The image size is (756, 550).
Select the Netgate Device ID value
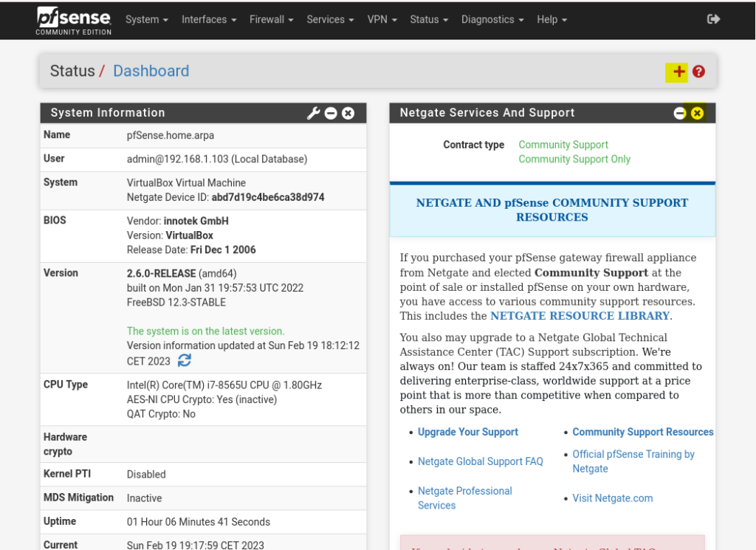tap(267, 197)
